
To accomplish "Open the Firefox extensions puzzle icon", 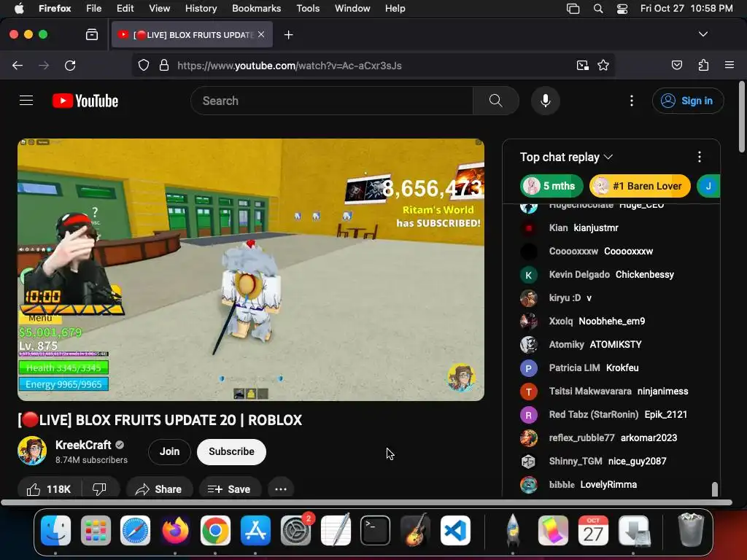I will (703, 65).
